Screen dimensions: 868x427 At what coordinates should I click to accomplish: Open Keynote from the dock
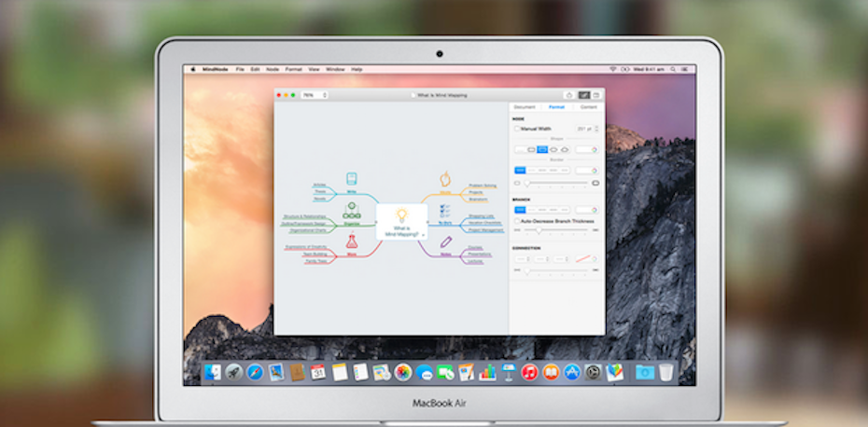[x=508, y=372]
